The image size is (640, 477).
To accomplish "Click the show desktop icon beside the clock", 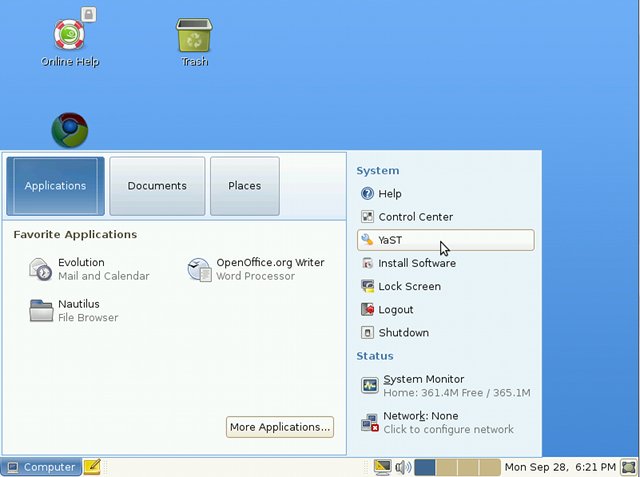I will coord(629,467).
